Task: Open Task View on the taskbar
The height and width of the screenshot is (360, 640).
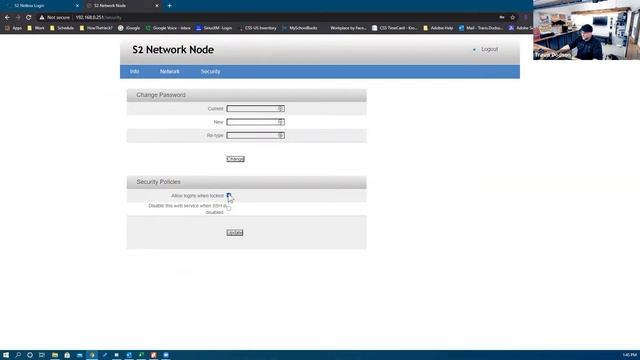Action: pyautogui.click(x=42, y=355)
